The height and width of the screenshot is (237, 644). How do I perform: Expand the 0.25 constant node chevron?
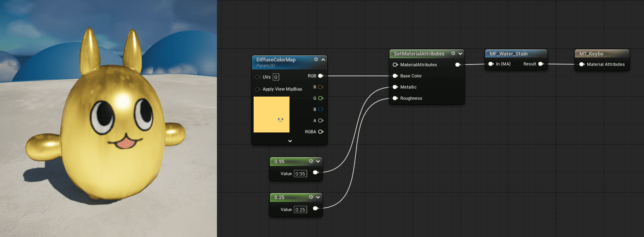tap(318, 197)
